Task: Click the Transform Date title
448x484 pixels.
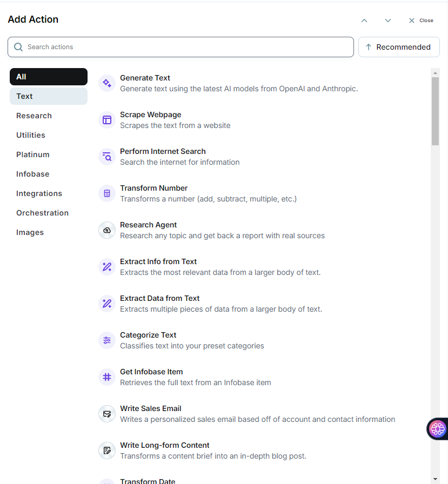Action: click(x=148, y=481)
